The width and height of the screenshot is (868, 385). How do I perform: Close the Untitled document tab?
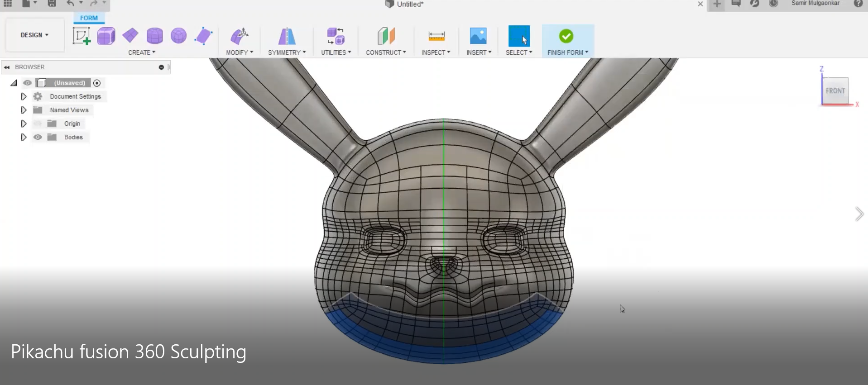pos(700,4)
